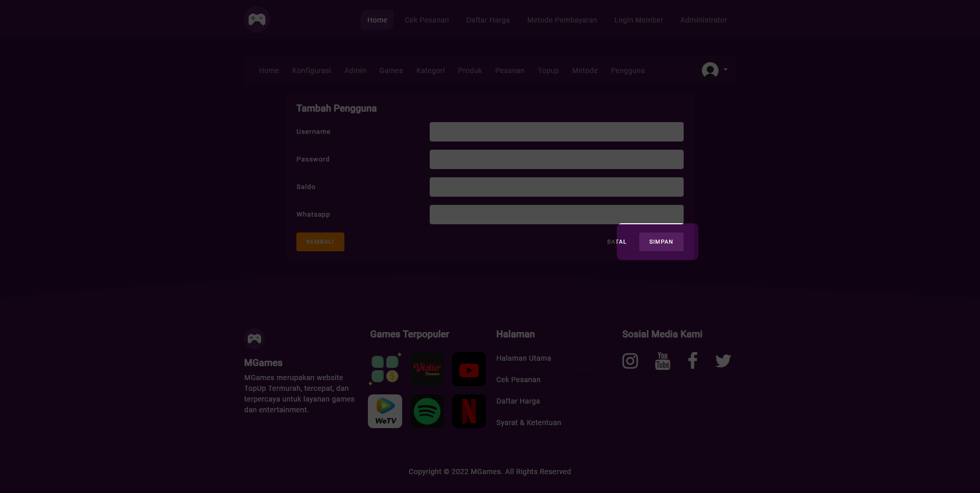
Task: Open the Vidio Premier game icon
Action: point(427,369)
